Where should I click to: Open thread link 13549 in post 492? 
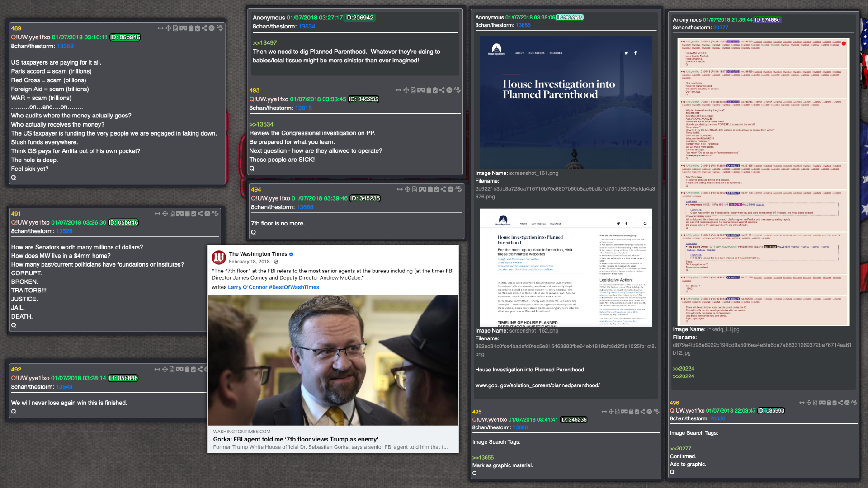(x=64, y=387)
